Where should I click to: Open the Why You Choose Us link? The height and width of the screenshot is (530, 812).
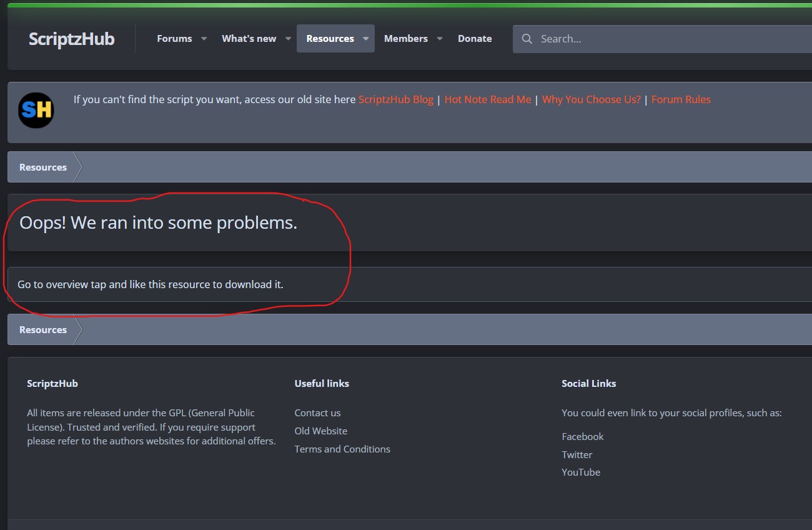pyautogui.click(x=591, y=99)
